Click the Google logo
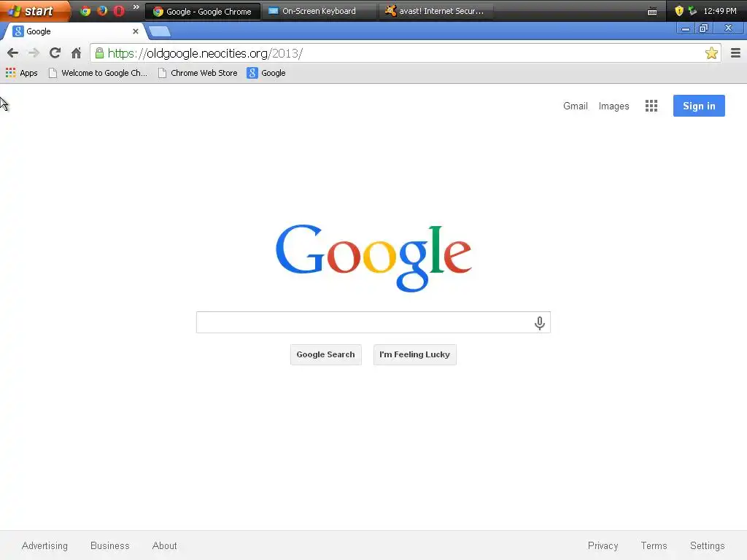This screenshot has width=747, height=560. [373, 257]
